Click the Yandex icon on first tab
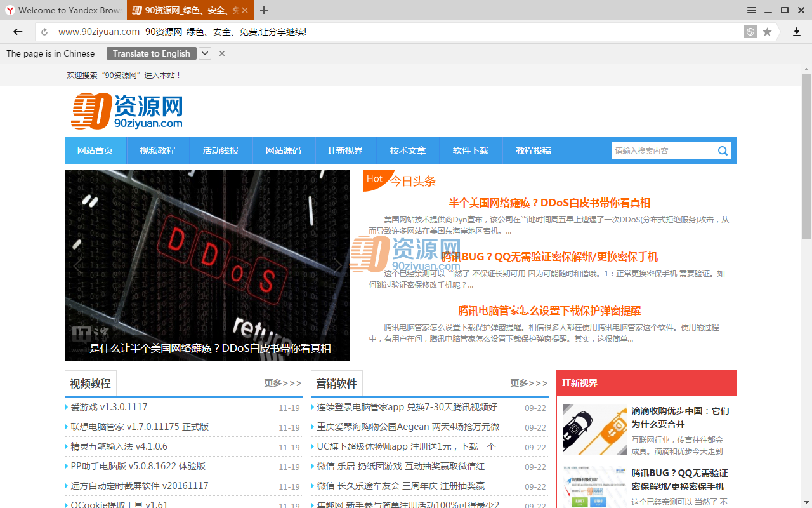This screenshot has width=812, height=508. tap(10, 10)
